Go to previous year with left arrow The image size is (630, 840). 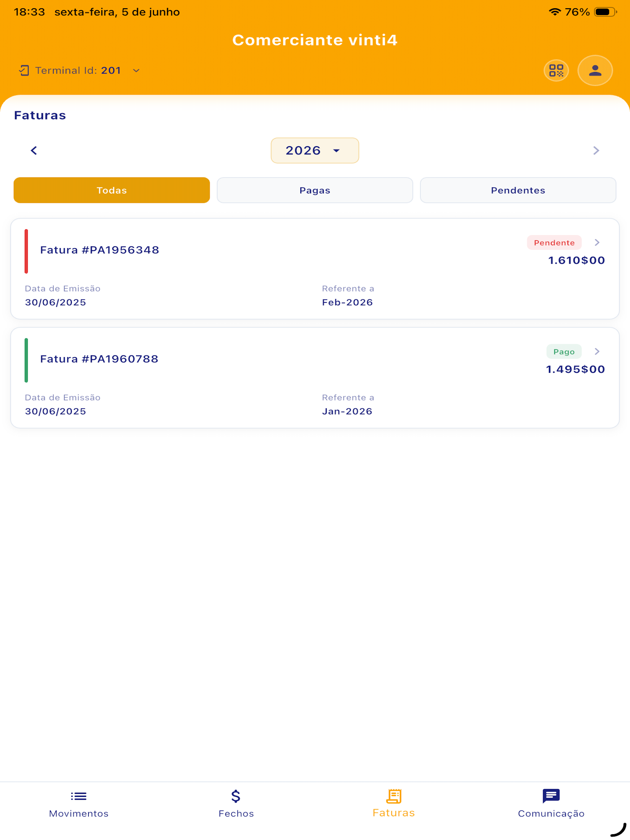34,151
